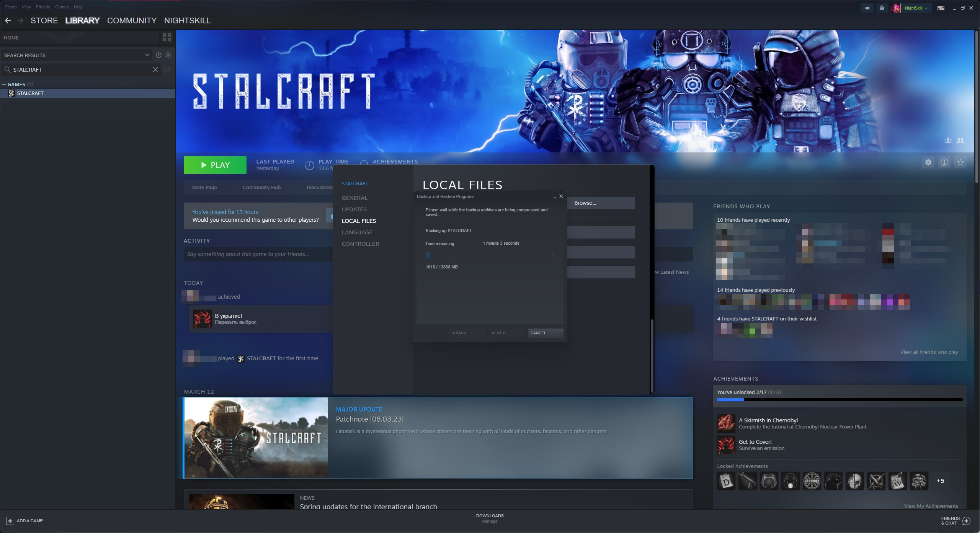Click View My Achievements link

[931, 506]
